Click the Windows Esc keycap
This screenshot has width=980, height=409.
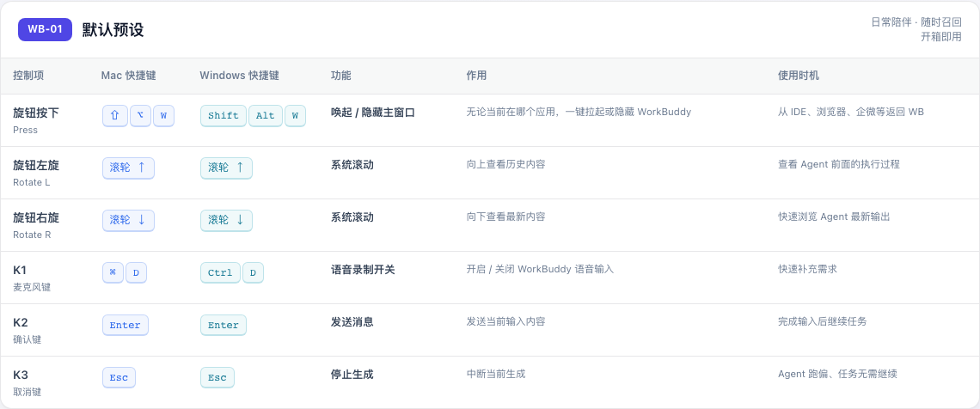tap(217, 378)
